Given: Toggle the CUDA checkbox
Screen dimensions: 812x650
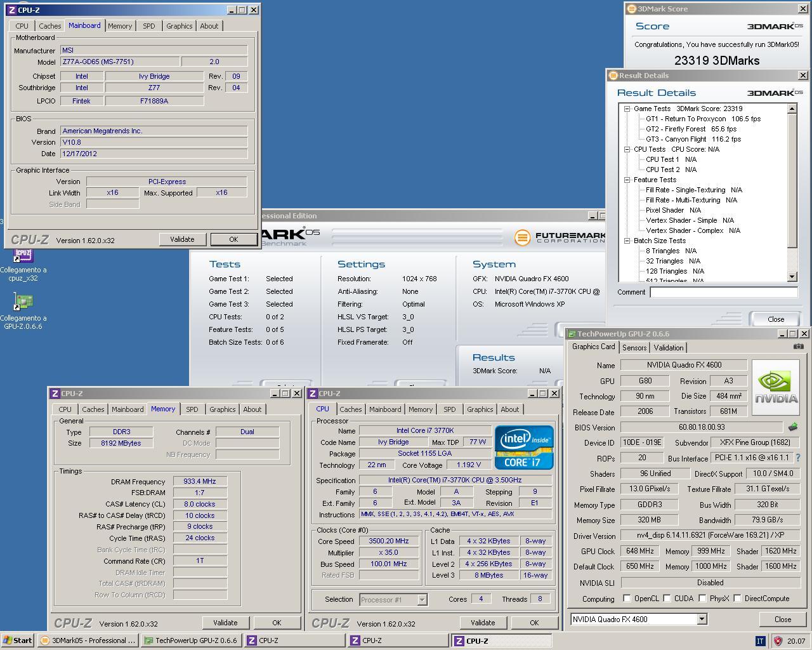Looking at the screenshot, I should coord(667,598).
